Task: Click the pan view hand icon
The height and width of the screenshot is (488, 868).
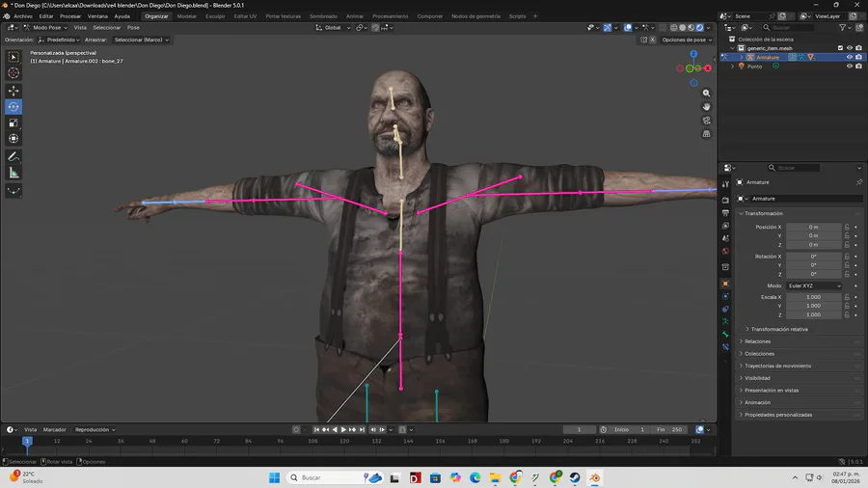Action: [x=706, y=107]
